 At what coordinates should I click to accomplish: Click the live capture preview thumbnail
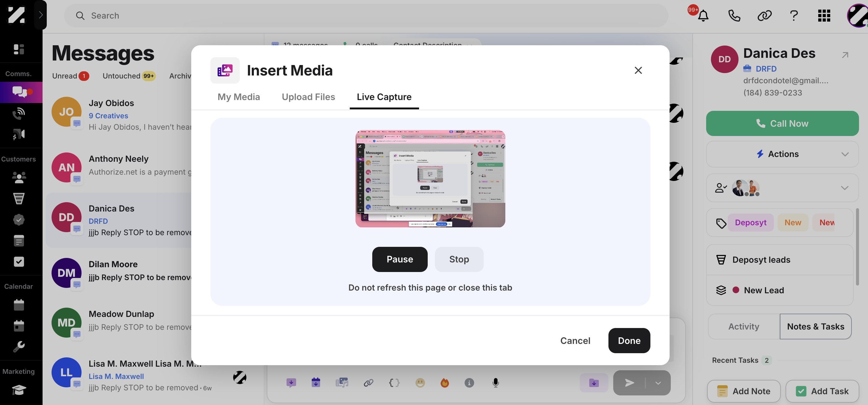430,179
